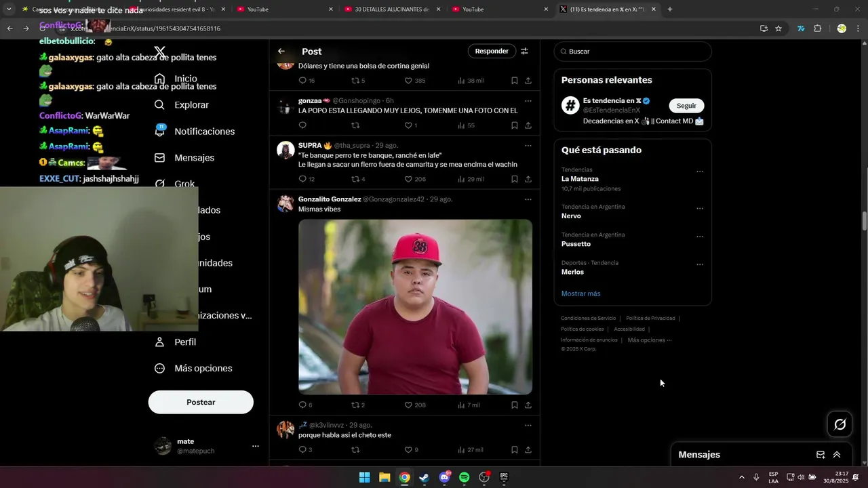Open options for Pussetto trend
Screen dimensions: 868x488
tap(700, 237)
